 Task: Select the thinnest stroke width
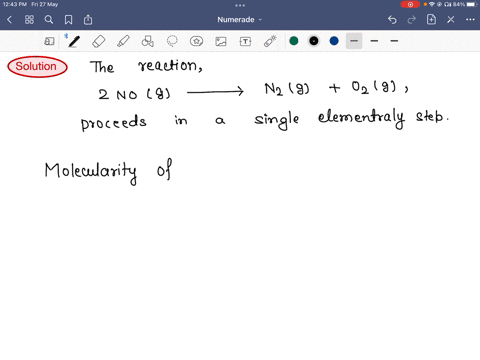click(x=394, y=41)
